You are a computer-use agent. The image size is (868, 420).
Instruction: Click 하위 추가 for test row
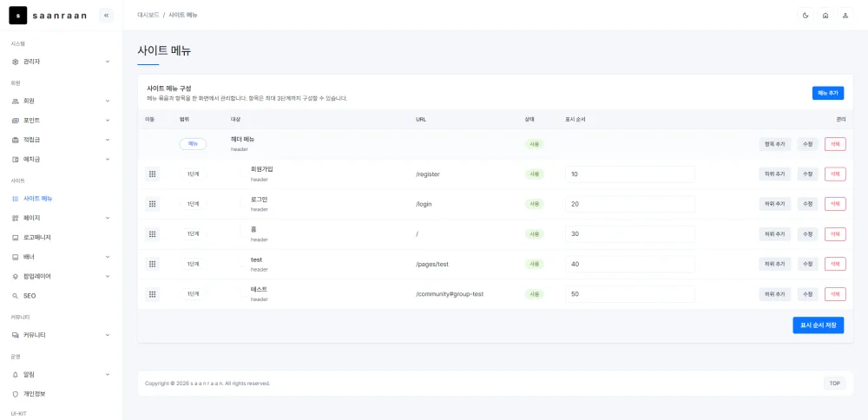coord(774,264)
